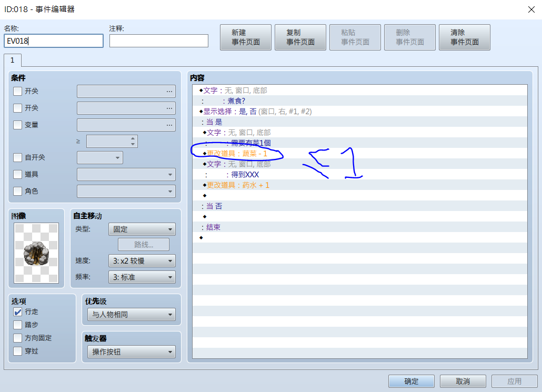Select the 需要有菜1個 text line
Image resolution: width=542 pixels, height=392 pixels.
(x=360, y=143)
